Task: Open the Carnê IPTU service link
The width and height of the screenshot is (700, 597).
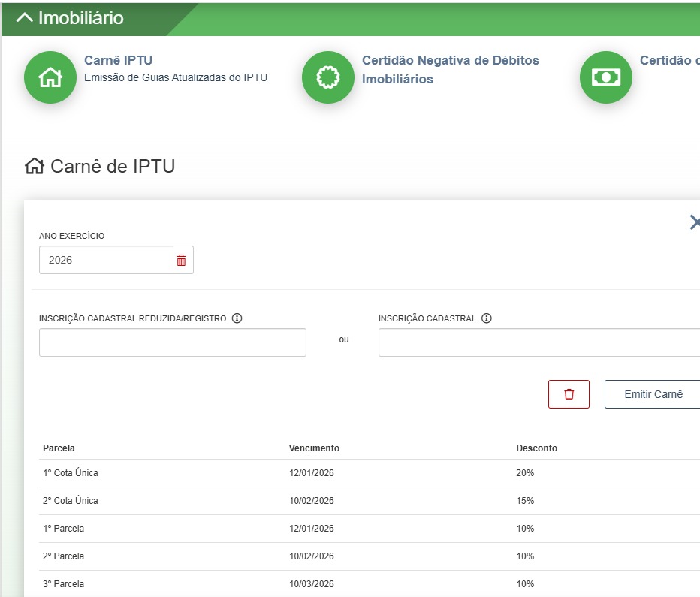Action: (118, 60)
